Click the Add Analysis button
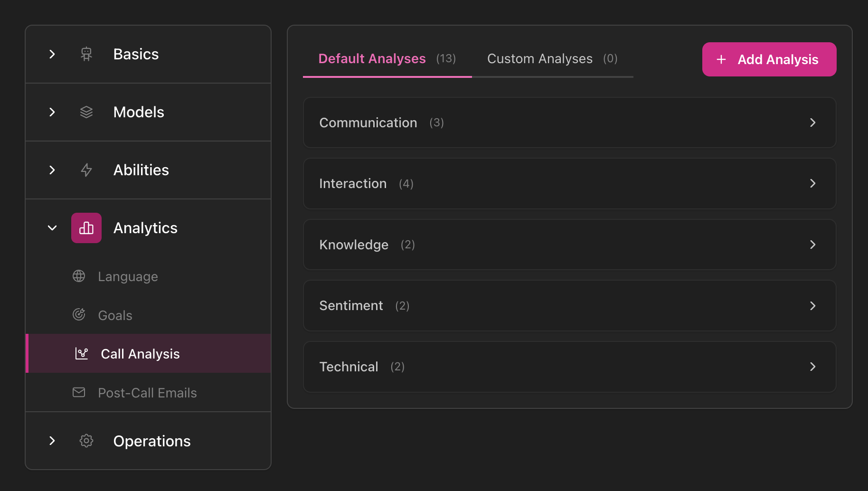 pyautogui.click(x=769, y=59)
